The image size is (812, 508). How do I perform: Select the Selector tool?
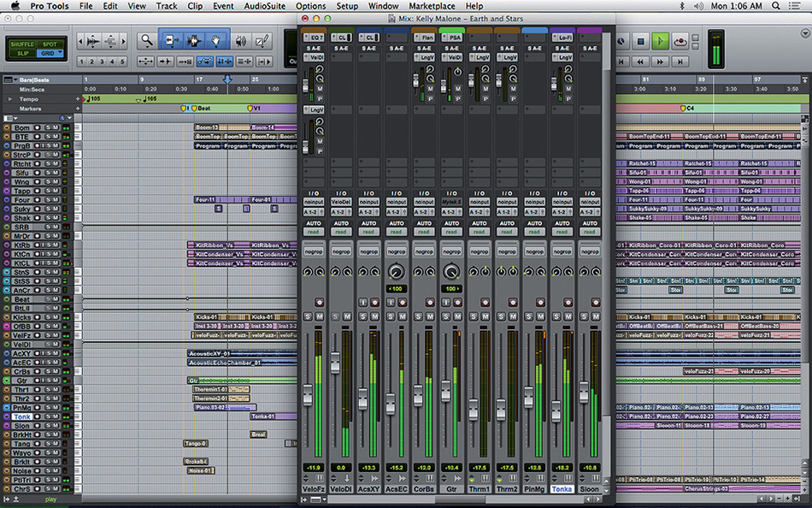pos(192,39)
